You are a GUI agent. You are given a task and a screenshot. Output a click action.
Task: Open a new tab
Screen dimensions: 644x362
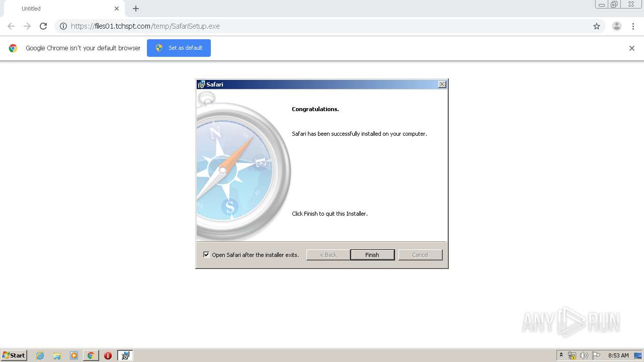[136, 9]
